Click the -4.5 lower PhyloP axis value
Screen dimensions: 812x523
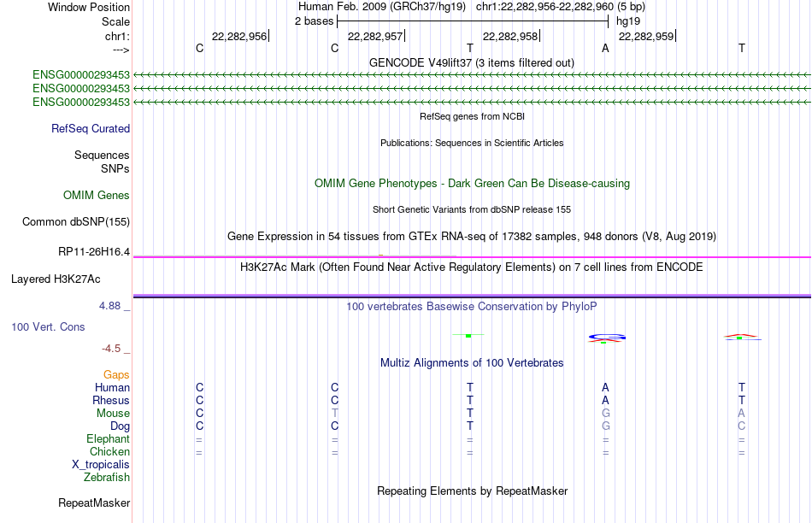(x=111, y=349)
